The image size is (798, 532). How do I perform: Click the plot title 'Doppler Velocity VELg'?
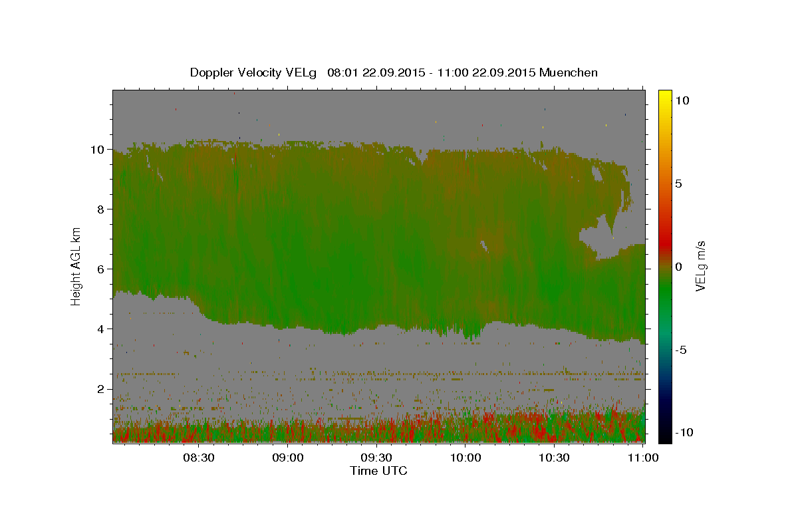[x=255, y=72]
